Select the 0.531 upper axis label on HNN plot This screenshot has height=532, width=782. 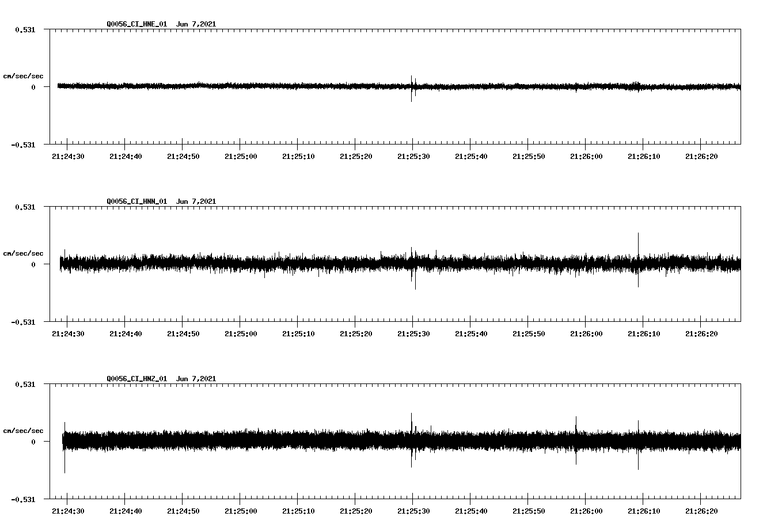coord(25,207)
